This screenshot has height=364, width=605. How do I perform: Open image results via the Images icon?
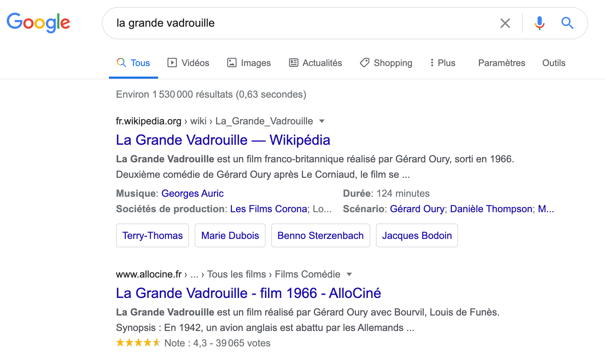pos(231,63)
